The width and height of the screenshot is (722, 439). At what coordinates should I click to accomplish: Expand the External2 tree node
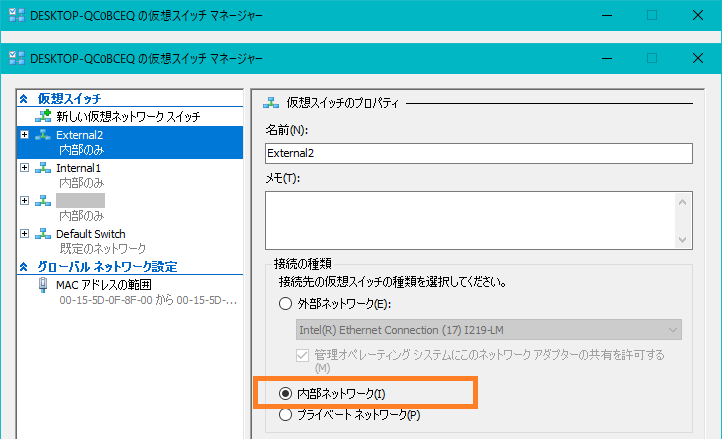tap(24, 135)
